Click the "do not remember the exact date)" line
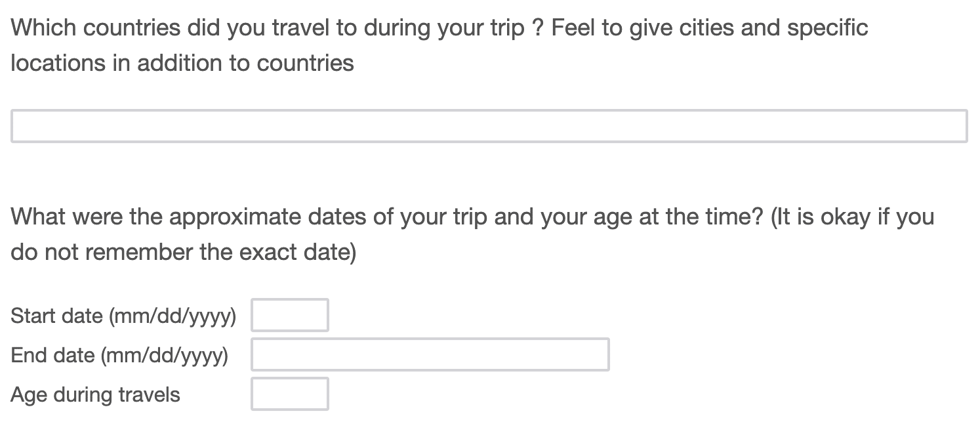 click(x=183, y=252)
